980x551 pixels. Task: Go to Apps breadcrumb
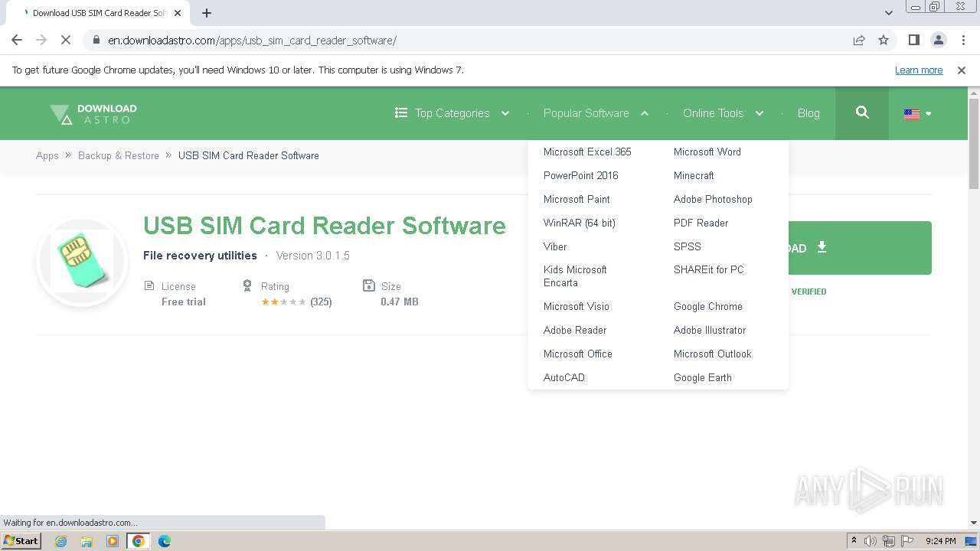coord(47,155)
